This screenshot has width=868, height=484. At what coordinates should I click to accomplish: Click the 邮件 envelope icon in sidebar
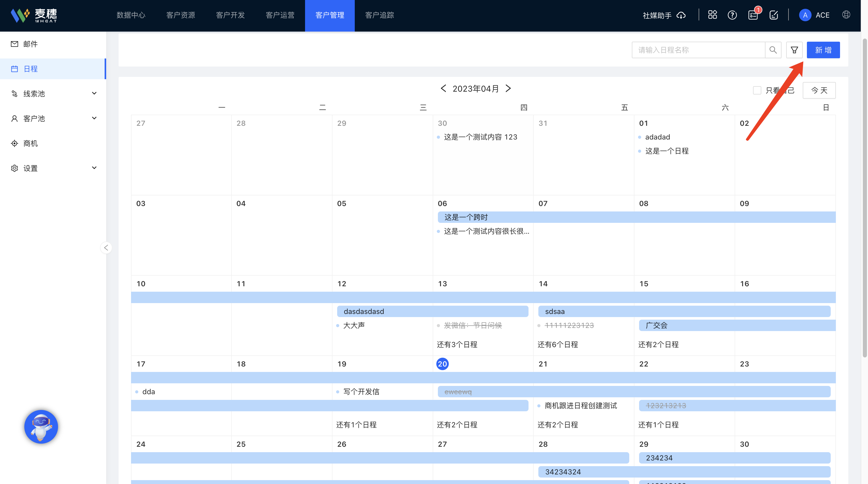point(15,44)
